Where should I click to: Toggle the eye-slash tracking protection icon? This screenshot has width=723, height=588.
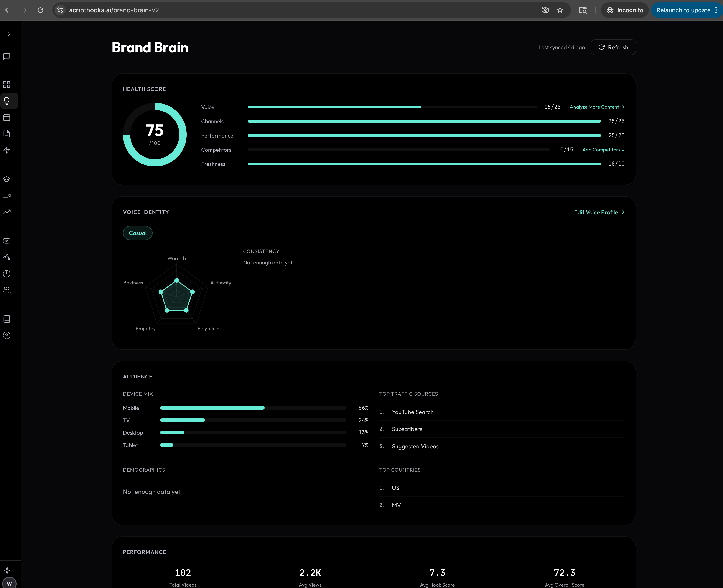click(x=545, y=10)
